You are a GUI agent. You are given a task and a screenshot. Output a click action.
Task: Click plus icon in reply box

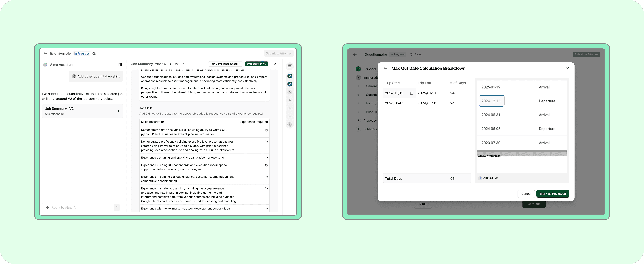[47, 208]
